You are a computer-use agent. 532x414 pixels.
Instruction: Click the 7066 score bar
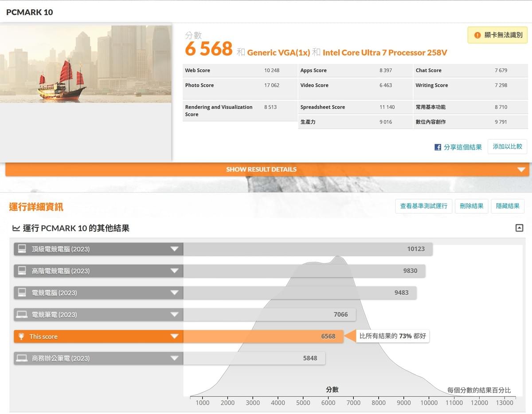click(x=270, y=315)
